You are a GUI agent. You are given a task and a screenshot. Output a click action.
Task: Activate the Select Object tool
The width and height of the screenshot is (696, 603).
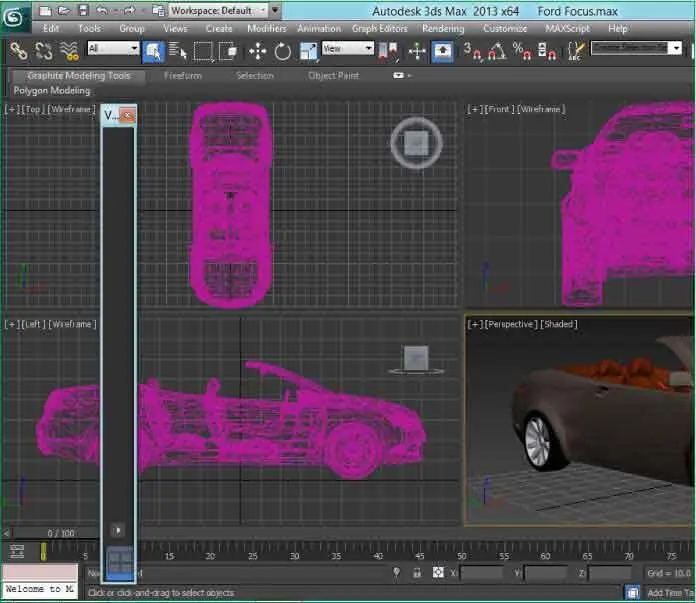pos(154,52)
